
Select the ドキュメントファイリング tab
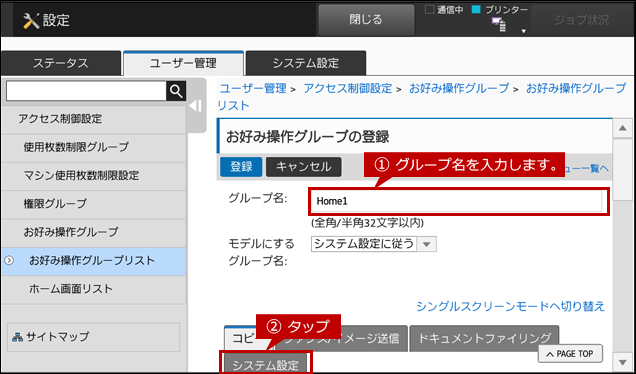484,338
